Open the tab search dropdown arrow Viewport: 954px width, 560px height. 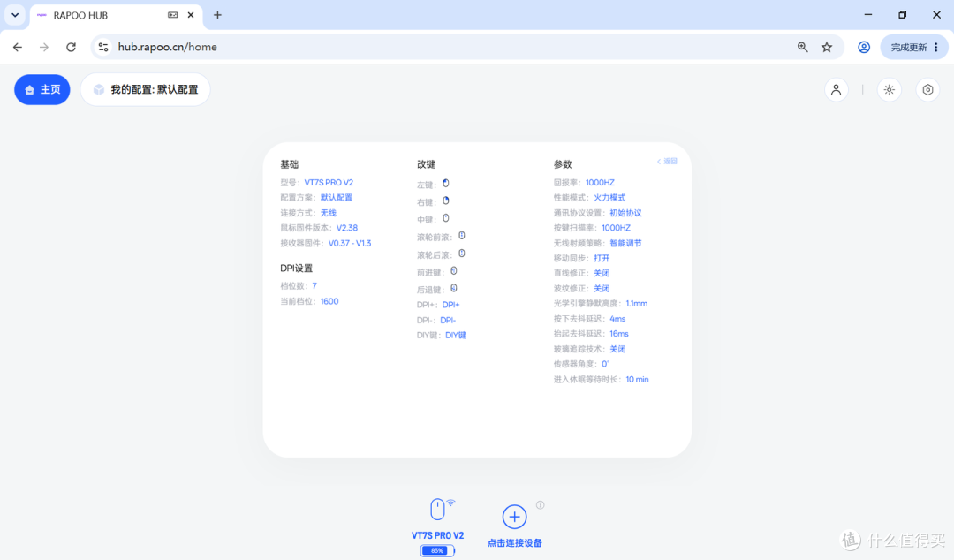coord(15,15)
